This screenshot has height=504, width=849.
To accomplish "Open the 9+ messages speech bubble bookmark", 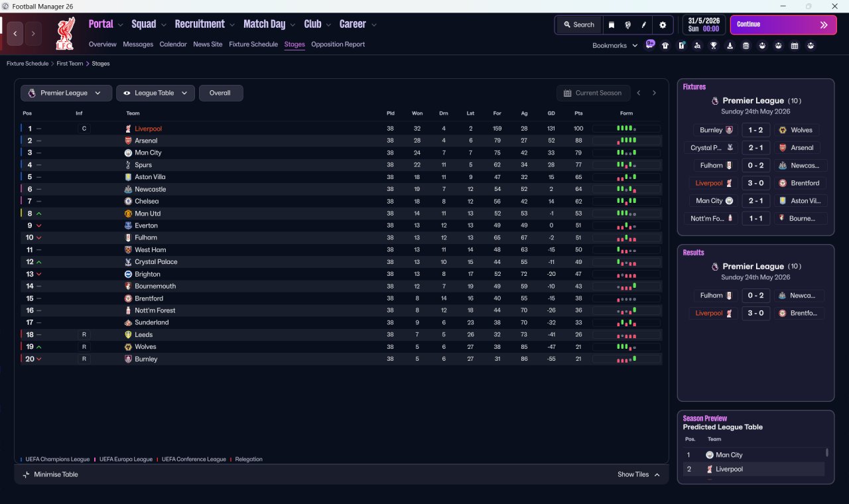I will pos(650,44).
